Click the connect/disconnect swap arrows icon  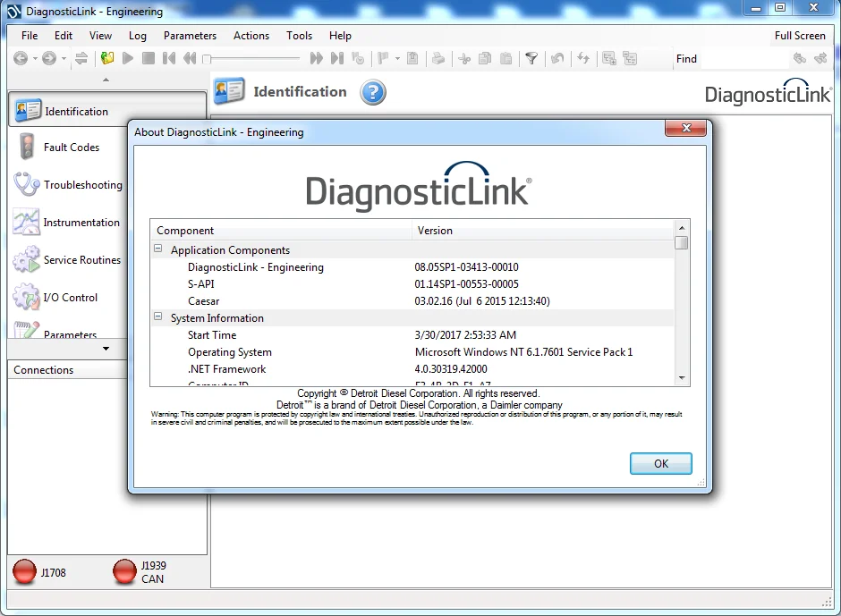81,58
